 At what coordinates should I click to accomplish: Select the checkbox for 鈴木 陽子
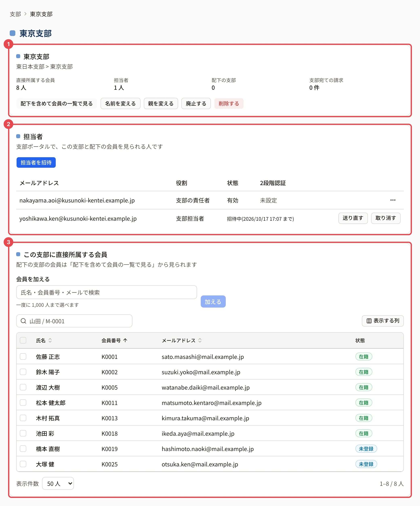pos(23,372)
